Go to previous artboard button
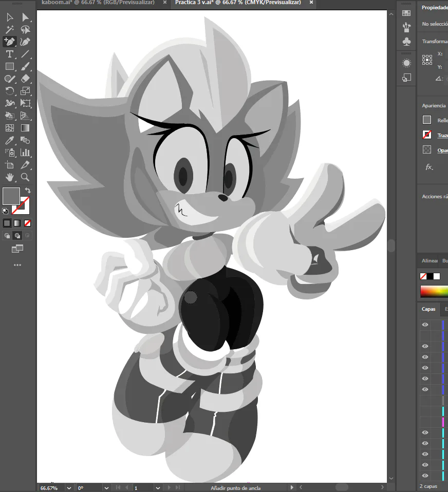The height and width of the screenshot is (492, 448). click(127, 487)
